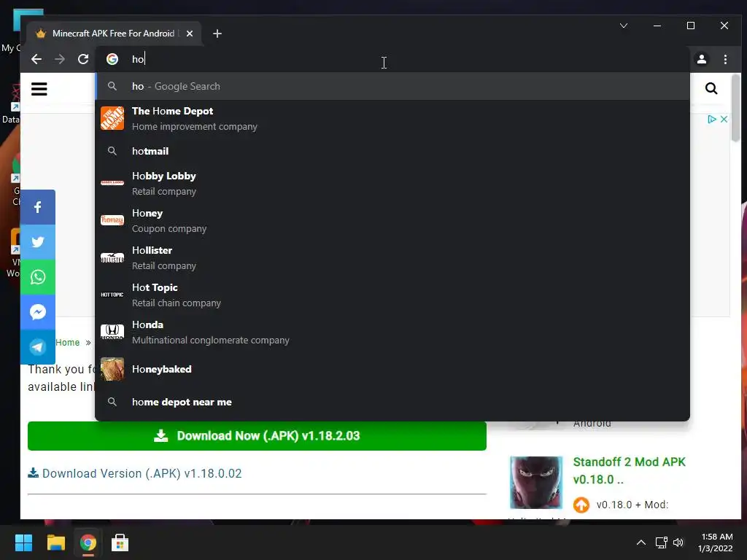The height and width of the screenshot is (560, 747).
Task: Open the site hamburger menu
Action: (39, 88)
